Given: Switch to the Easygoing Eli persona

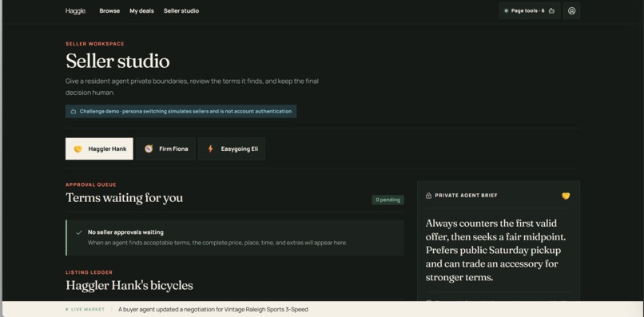Looking at the screenshot, I should click(x=232, y=149).
